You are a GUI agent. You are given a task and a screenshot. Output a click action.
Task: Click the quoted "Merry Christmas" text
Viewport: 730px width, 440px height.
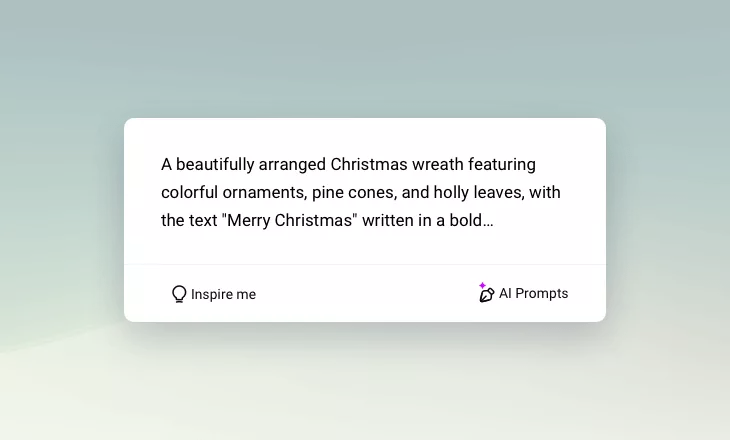point(289,220)
